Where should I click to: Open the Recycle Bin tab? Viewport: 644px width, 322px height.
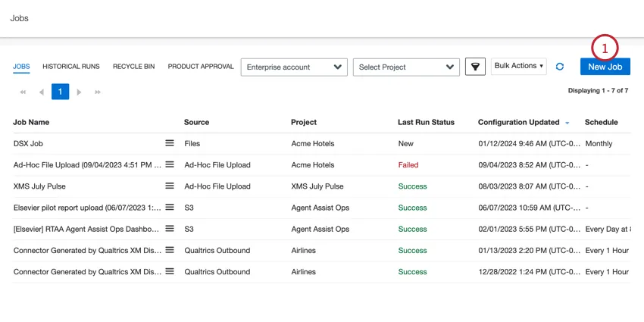pyautogui.click(x=133, y=67)
